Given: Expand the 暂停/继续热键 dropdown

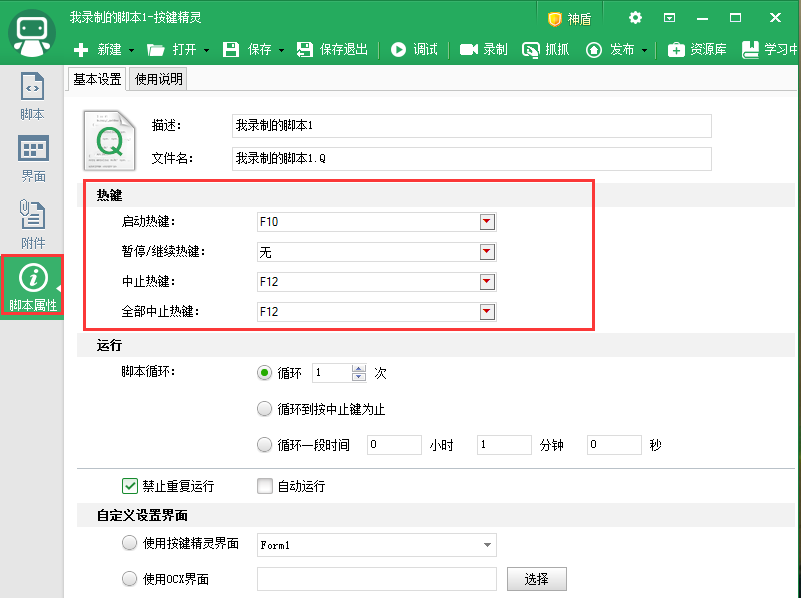Looking at the screenshot, I should 486,252.
